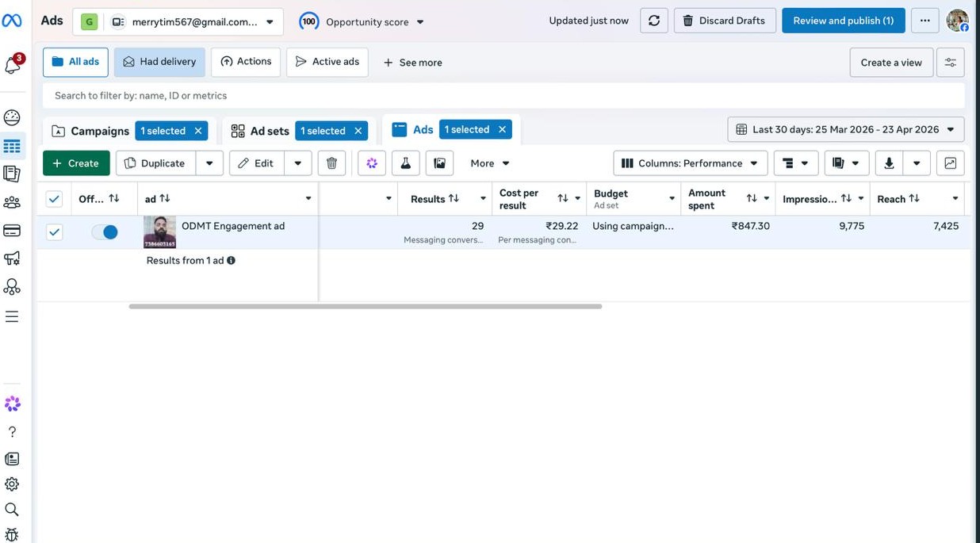Open Search magnifier in sidebar
The width and height of the screenshot is (980, 543).
point(12,510)
